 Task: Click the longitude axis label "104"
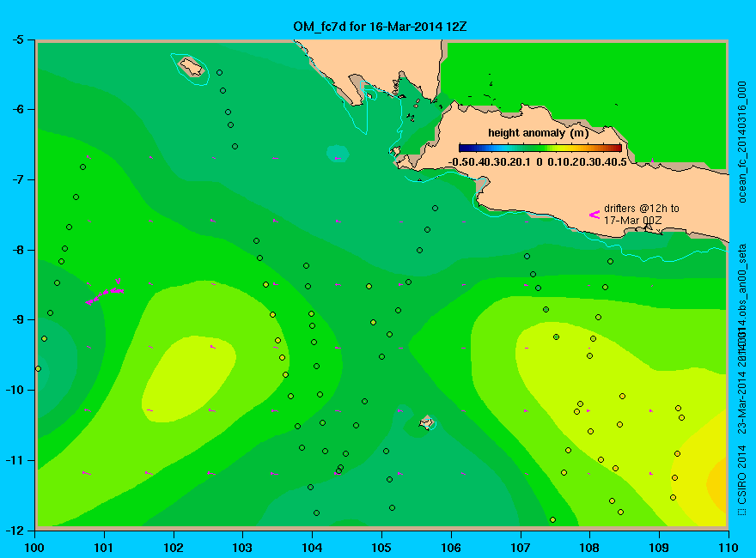tap(312, 548)
